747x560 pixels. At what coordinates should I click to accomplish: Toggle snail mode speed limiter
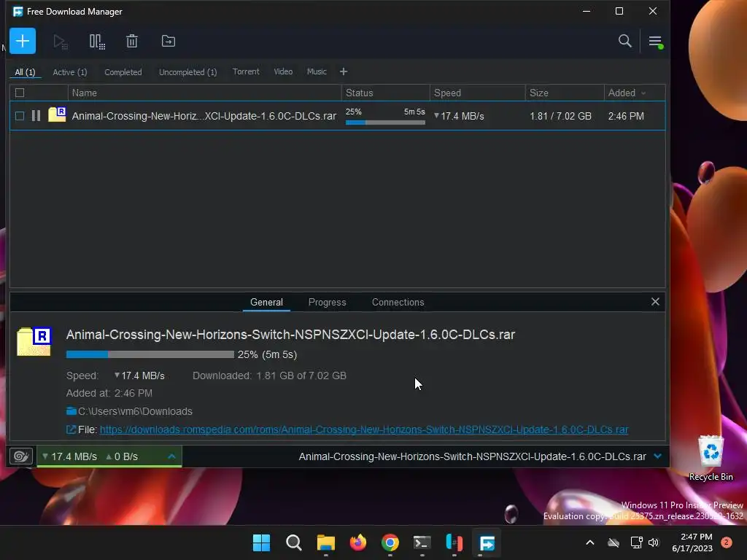(x=21, y=456)
